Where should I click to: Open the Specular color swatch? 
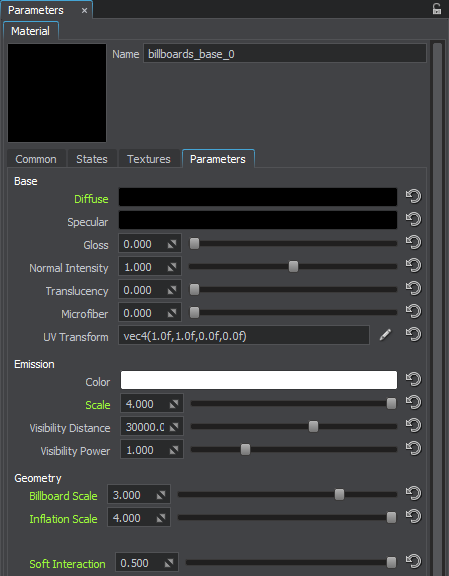[x=258, y=220]
